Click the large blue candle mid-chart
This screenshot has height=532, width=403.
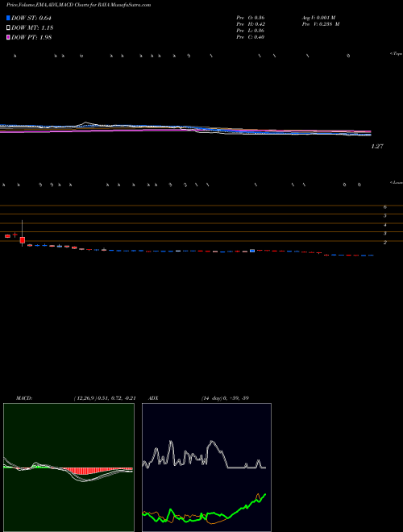(252, 251)
